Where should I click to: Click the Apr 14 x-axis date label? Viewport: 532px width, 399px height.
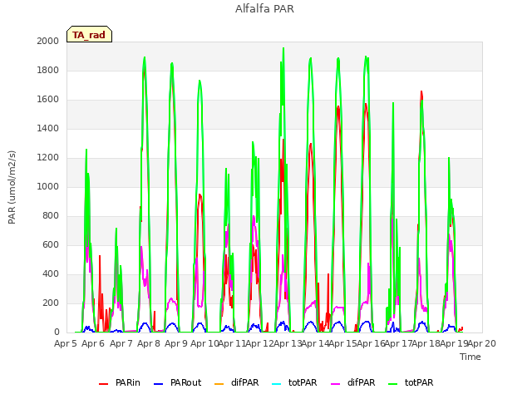pyautogui.click(x=316, y=343)
